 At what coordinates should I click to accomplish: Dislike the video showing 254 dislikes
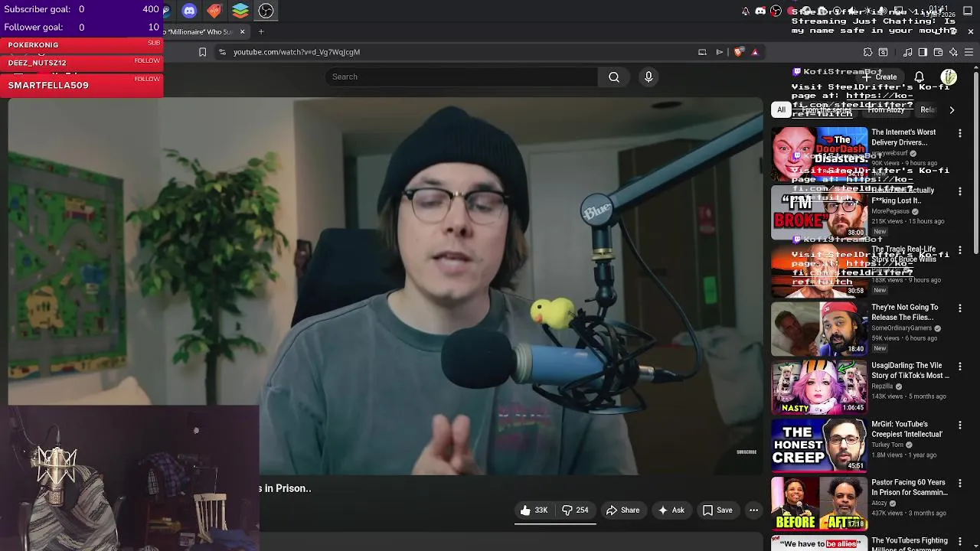click(575, 510)
